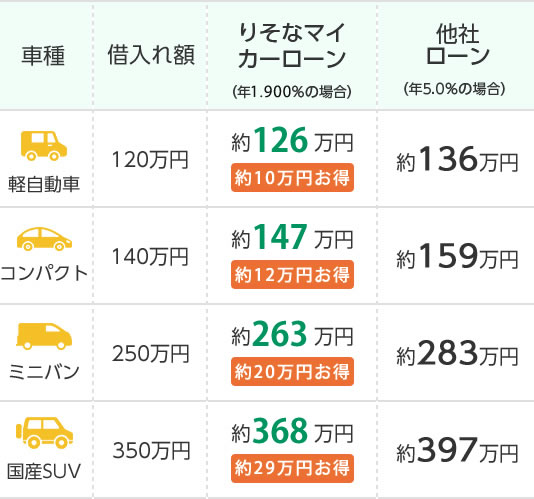Click the green 約126万円 total
Screen dimensions: 534x499
tap(292, 140)
